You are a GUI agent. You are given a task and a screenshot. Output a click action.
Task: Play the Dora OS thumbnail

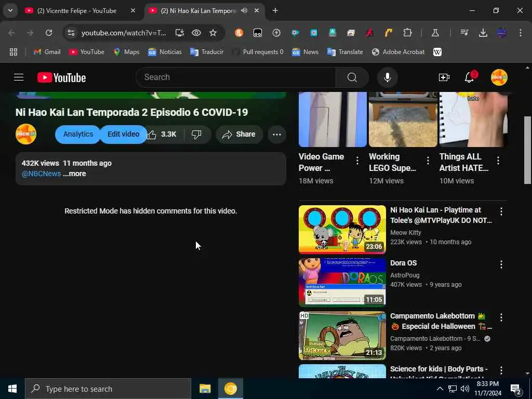(342, 282)
